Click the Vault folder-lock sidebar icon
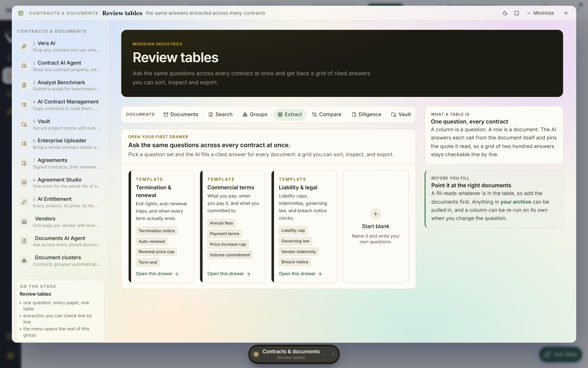 (24, 124)
